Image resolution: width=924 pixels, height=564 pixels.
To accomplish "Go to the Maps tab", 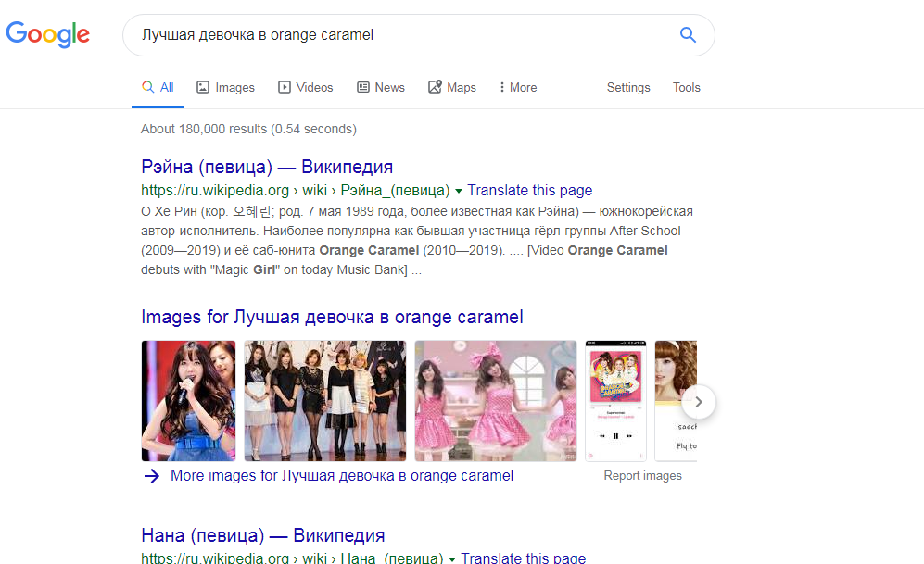I will coord(451,87).
